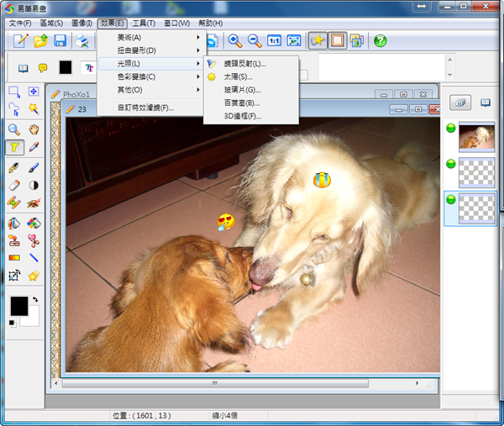
Task: Select the Brush tool
Action: [34, 167]
